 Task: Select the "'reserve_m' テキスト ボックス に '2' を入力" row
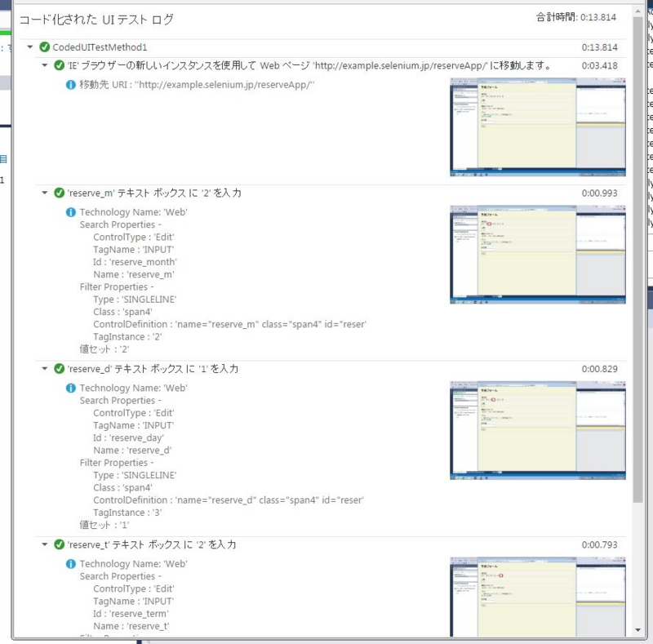click(154, 193)
